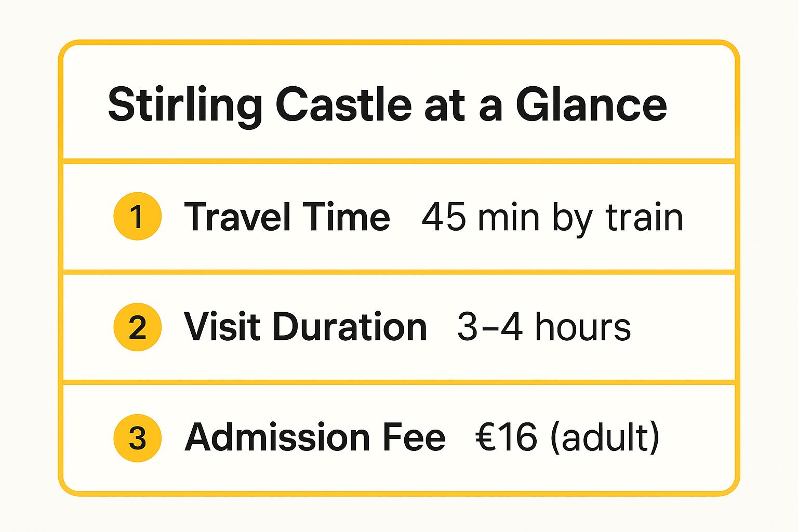Click the word 'Stirling' in the title
This screenshot has width=798, height=532.
coord(184,106)
